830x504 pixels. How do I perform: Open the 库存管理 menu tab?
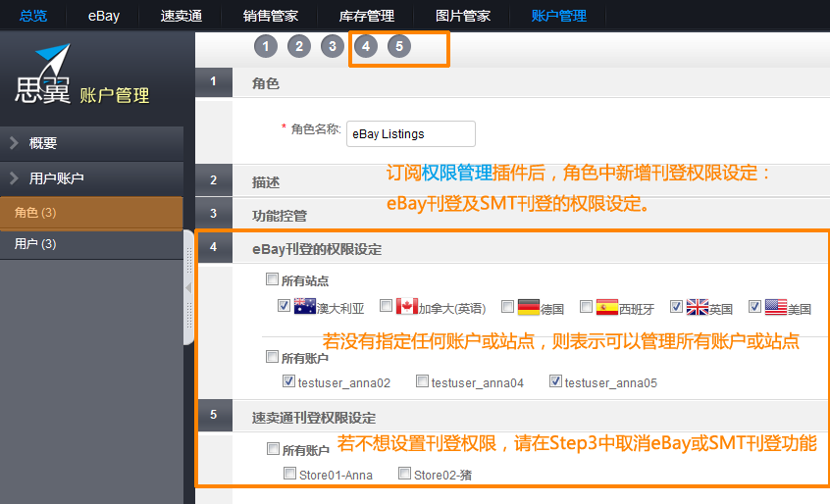pyautogui.click(x=366, y=16)
